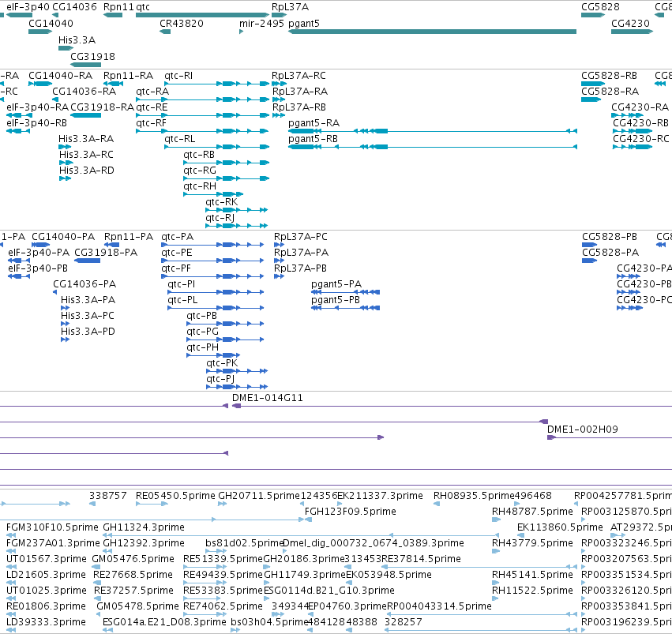
Task: Select the RpL37A-PC protein label
Action: (x=301, y=237)
